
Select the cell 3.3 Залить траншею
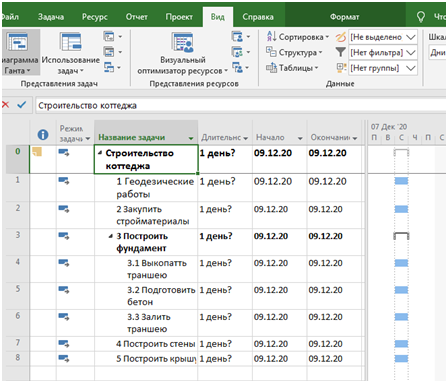point(146,323)
